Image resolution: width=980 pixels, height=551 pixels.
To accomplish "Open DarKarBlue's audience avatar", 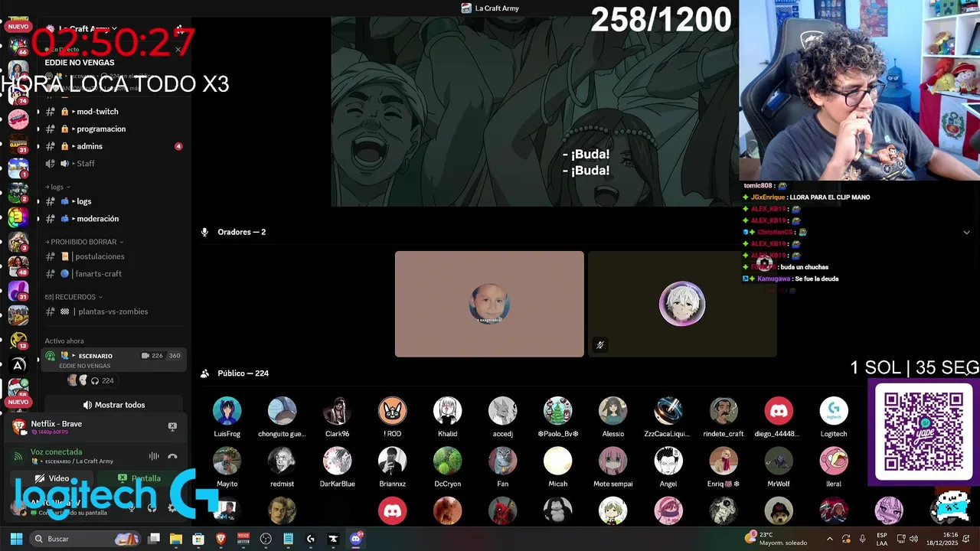I will (337, 461).
